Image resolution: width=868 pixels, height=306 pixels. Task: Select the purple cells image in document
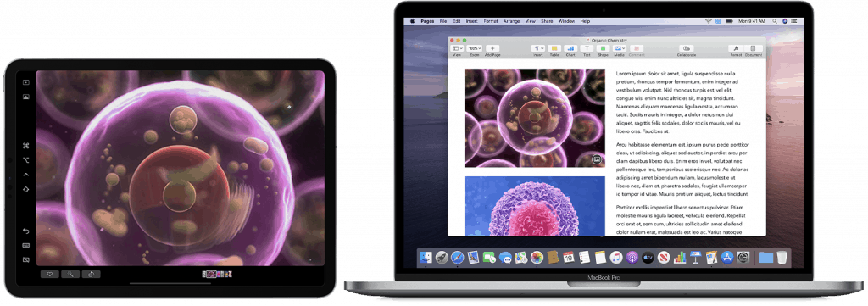(x=534, y=118)
